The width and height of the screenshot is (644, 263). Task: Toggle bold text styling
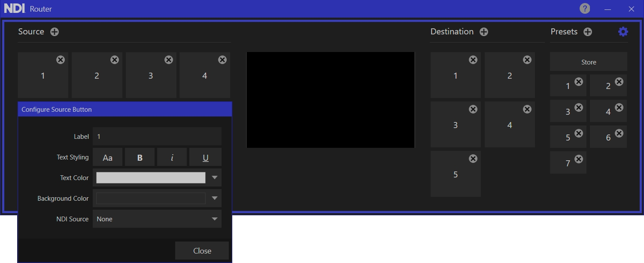click(140, 157)
